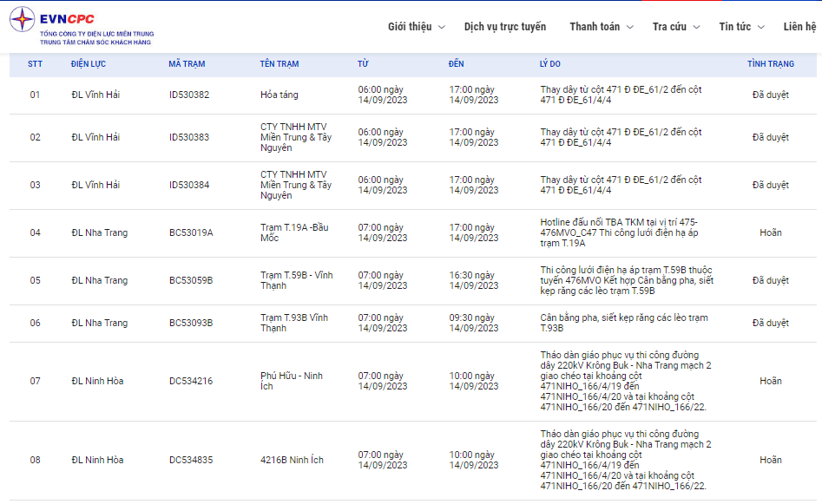The width and height of the screenshot is (822, 504).
Task: Click the Hỏa táng station name
Action: [277, 95]
